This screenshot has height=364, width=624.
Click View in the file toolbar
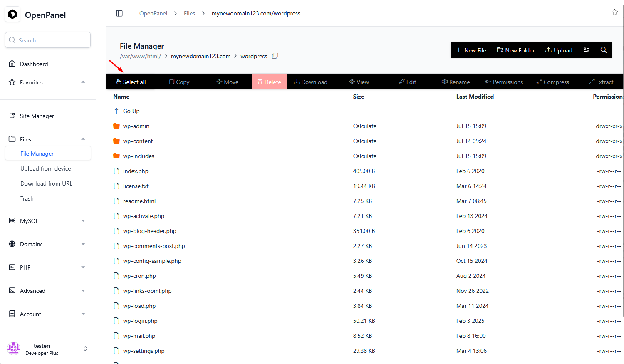click(x=359, y=82)
